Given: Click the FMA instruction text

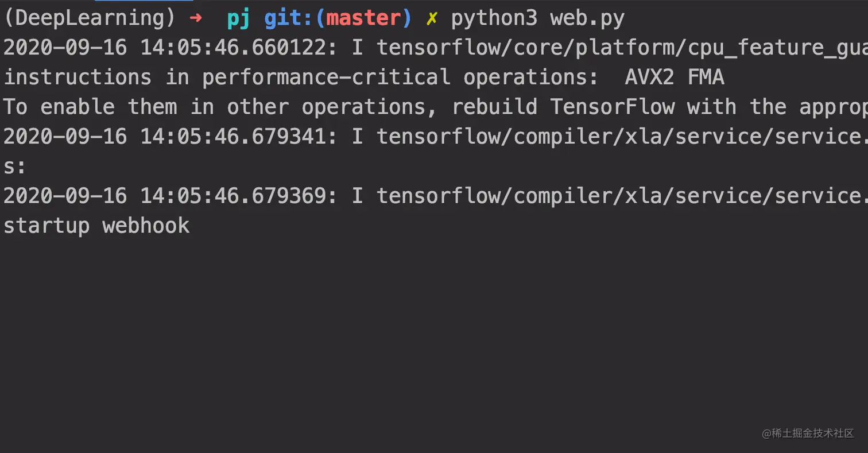Looking at the screenshot, I should (x=706, y=78).
